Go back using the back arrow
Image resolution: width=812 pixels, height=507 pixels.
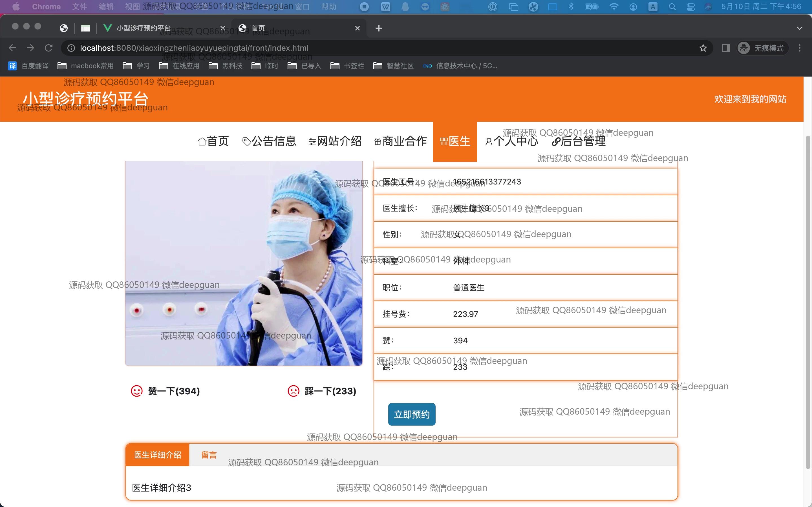pyautogui.click(x=12, y=48)
